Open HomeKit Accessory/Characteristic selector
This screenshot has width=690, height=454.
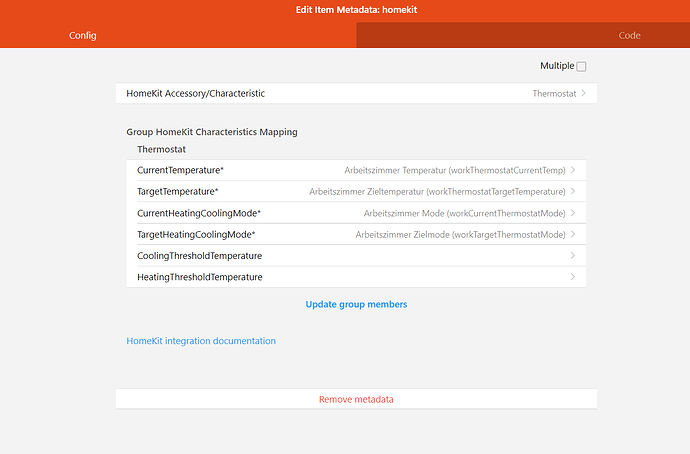coord(356,93)
